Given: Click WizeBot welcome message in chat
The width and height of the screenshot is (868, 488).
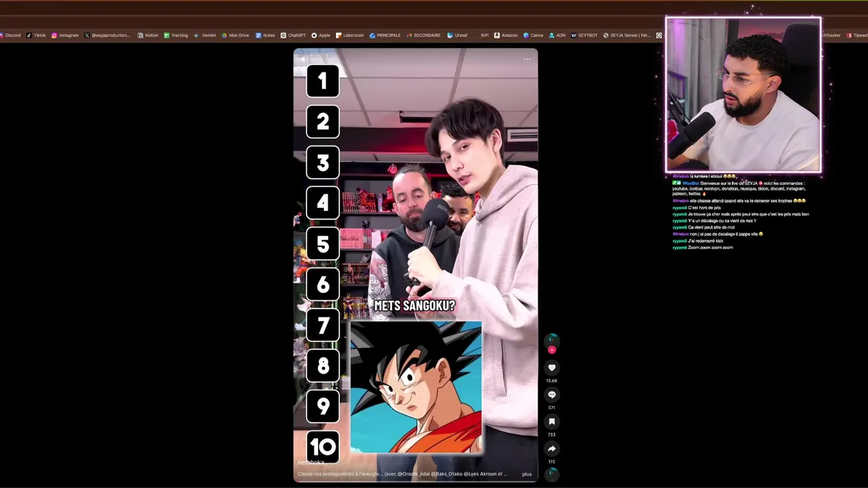Looking at the screenshot, I should point(739,188).
